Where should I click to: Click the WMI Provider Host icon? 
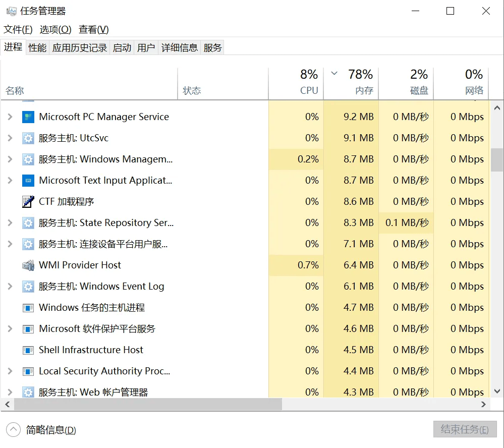(28, 265)
